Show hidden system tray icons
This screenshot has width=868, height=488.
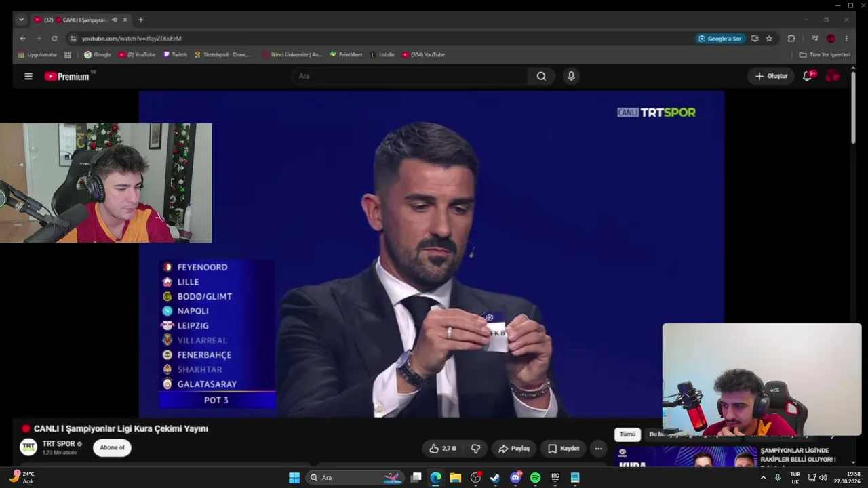click(763, 478)
